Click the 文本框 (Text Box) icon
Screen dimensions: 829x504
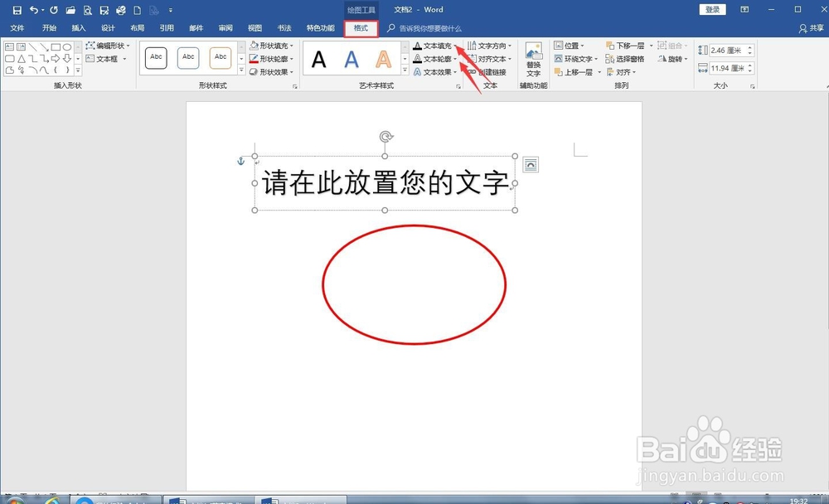pyautogui.click(x=90, y=58)
